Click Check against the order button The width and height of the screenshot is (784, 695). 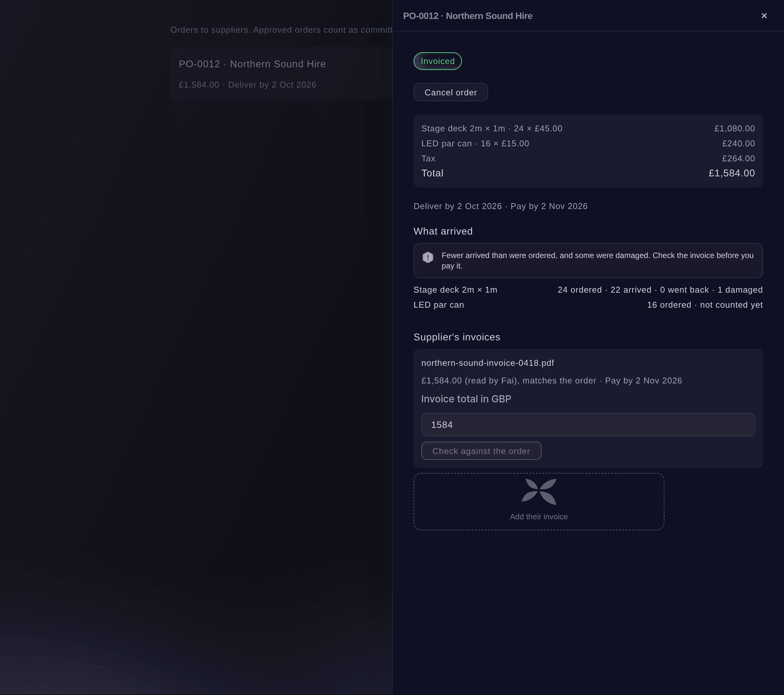click(482, 451)
